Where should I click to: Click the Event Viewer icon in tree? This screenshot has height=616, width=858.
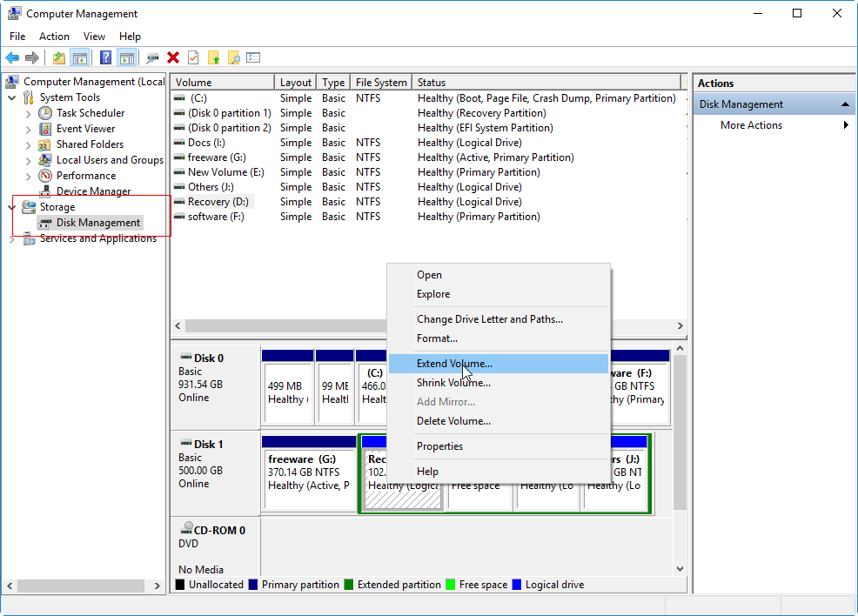[x=46, y=129]
